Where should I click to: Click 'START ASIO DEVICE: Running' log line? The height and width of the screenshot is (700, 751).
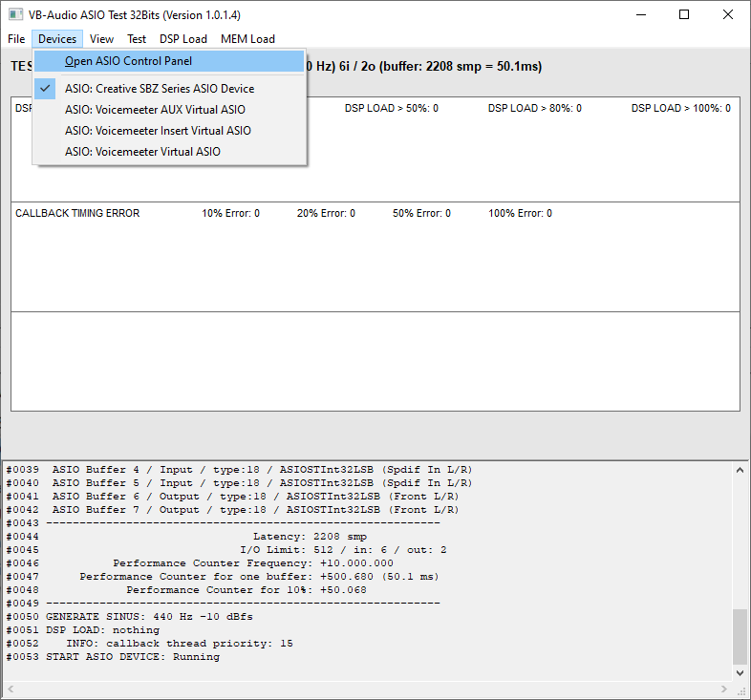133,657
